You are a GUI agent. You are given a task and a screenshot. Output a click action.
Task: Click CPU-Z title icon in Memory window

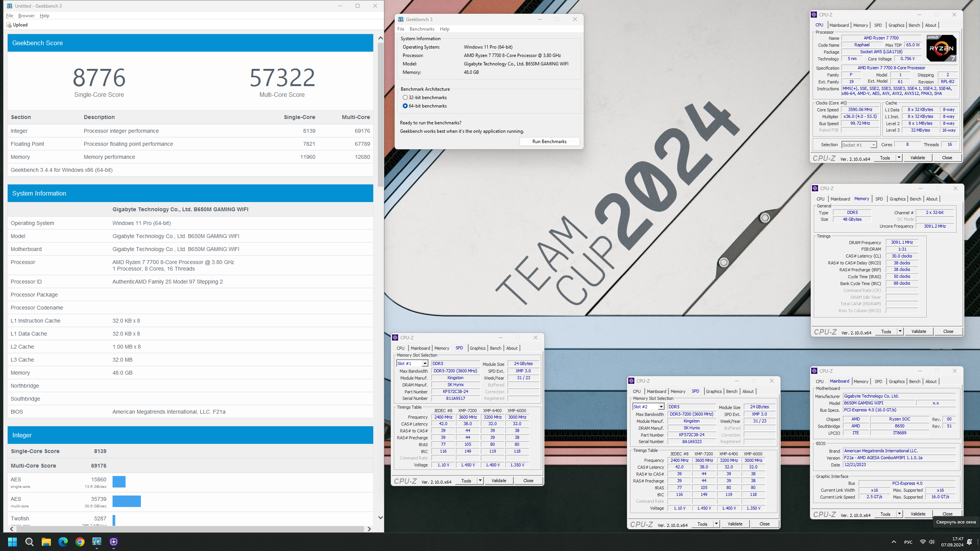coord(815,188)
